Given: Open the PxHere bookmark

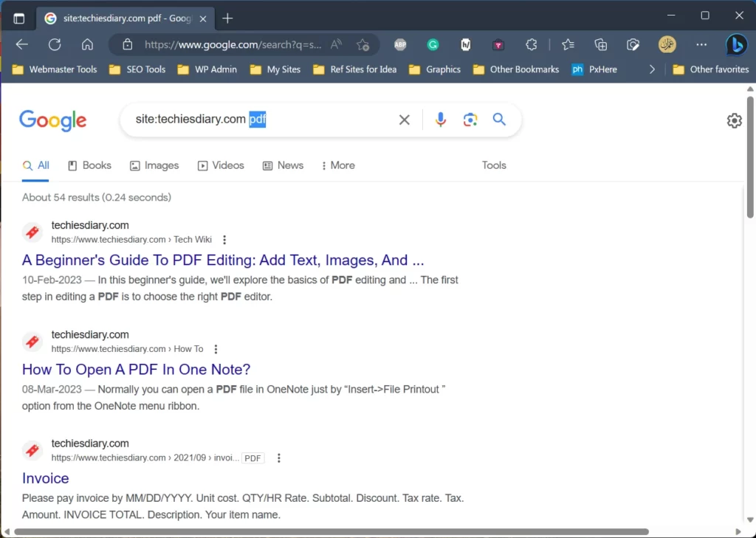Looking at the screenshot, I should click(594, 69).
